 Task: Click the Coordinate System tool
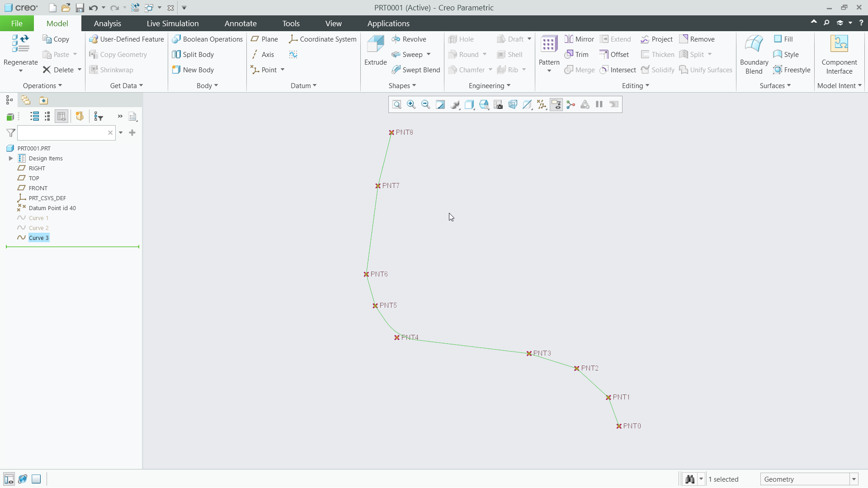(x=323, y=39)
